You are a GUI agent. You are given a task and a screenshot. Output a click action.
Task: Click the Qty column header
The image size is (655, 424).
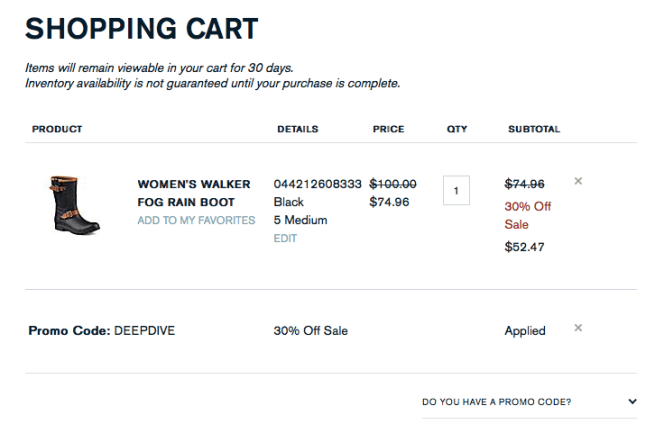(x=457, y=129)
